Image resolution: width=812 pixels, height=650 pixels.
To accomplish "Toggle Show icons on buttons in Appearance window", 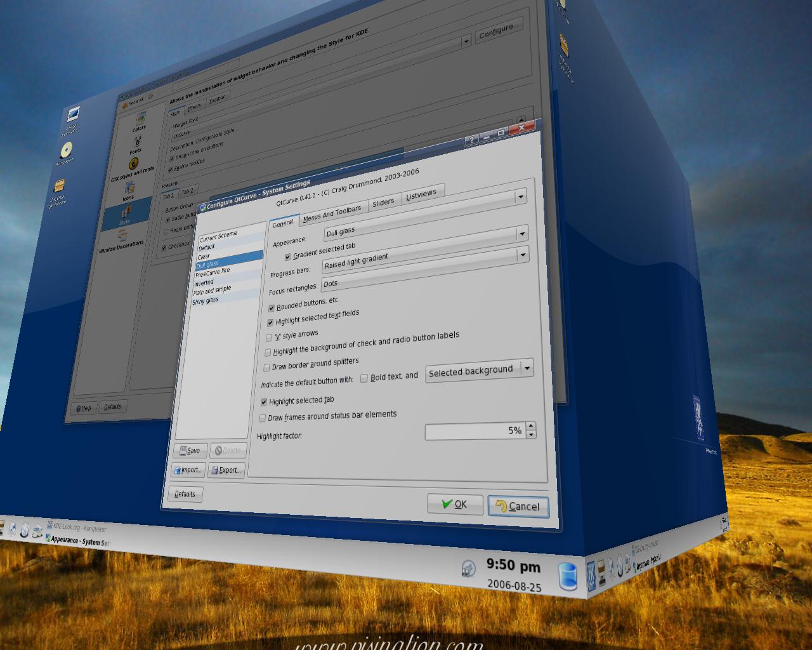I will pos(171,158).
